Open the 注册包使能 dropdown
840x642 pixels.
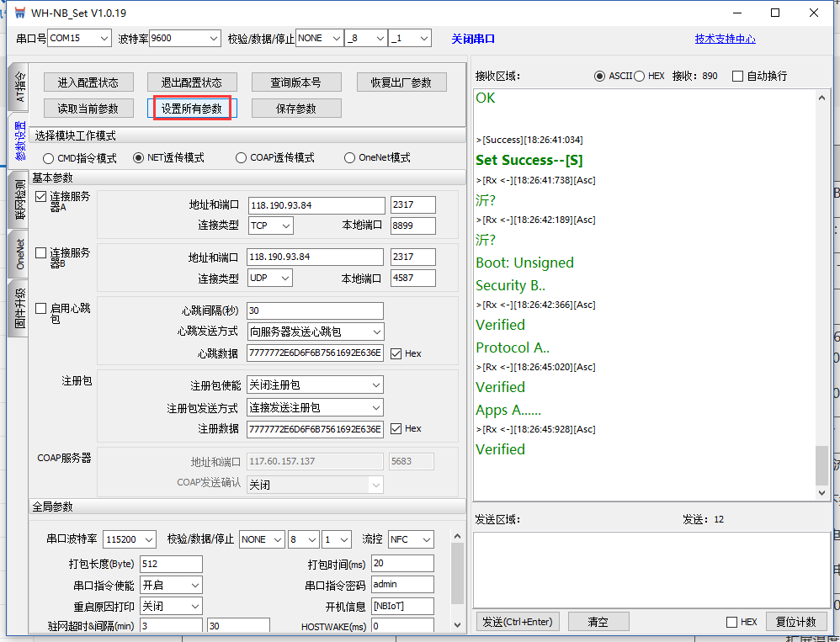pyautogui.click(x=316, y=385)
